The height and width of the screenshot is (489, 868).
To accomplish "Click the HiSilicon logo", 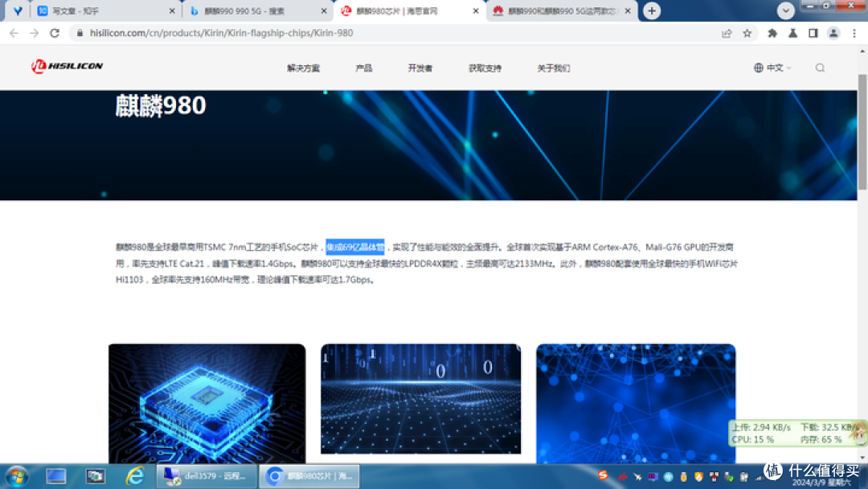I will tap(64, 67).
